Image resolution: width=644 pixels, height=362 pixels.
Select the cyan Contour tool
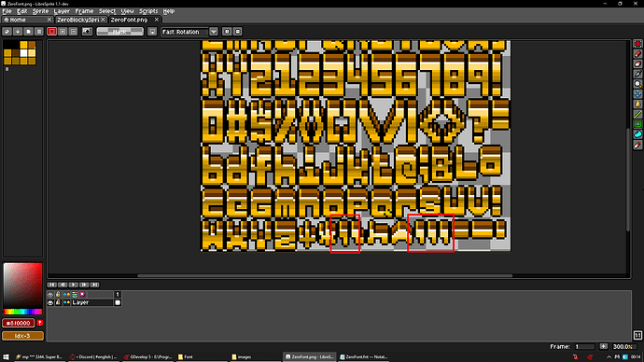[x=637, y=134]
